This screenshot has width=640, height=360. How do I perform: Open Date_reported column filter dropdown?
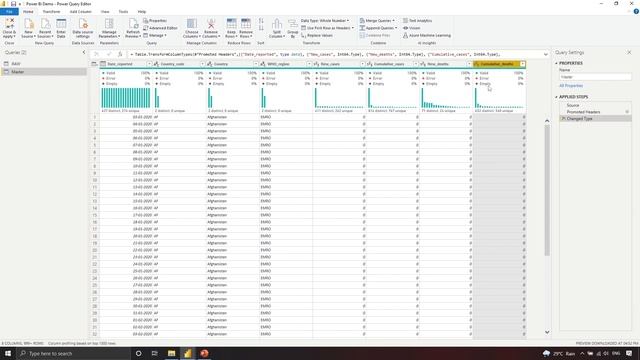(149, 64)
